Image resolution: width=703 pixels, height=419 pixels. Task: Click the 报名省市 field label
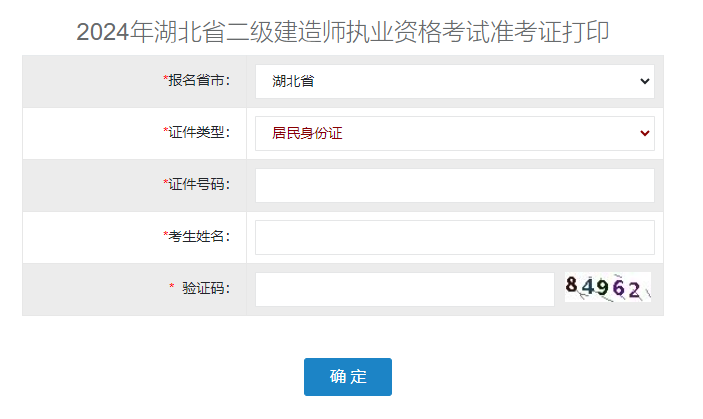click(x=200, y=80)
